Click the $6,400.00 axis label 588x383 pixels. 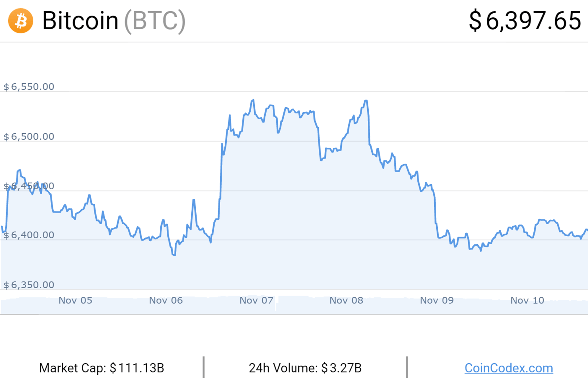(29, 235)
